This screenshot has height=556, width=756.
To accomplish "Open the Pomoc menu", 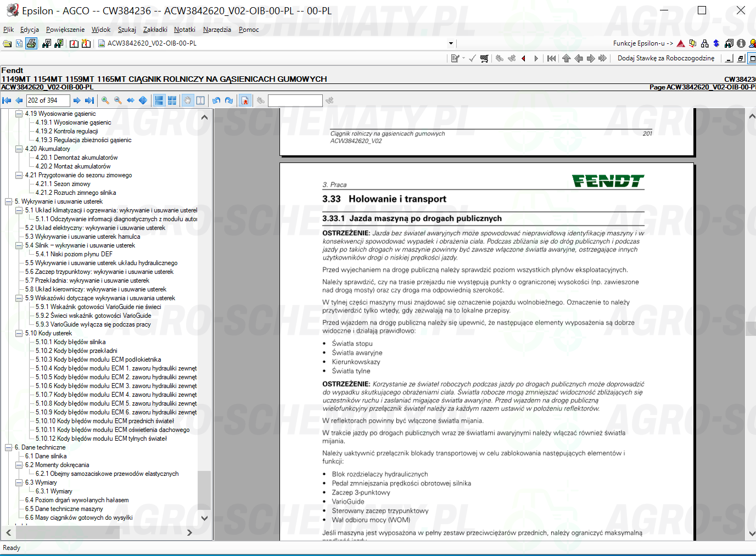I will coord(249,30).
